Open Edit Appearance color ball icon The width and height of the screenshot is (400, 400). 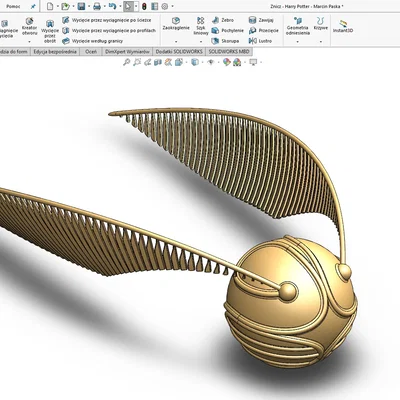227,62
